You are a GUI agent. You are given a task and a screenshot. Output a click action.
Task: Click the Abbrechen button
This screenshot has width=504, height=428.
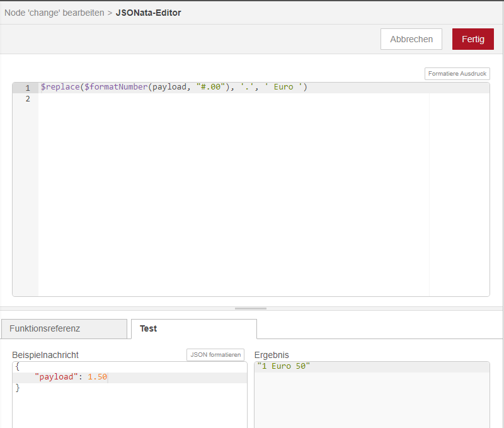[411, 39]
